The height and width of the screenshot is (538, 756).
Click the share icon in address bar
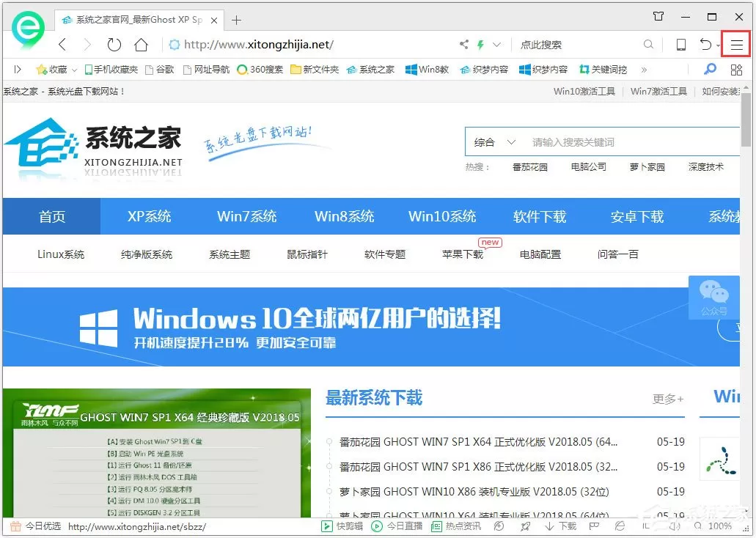click(464, 45)
